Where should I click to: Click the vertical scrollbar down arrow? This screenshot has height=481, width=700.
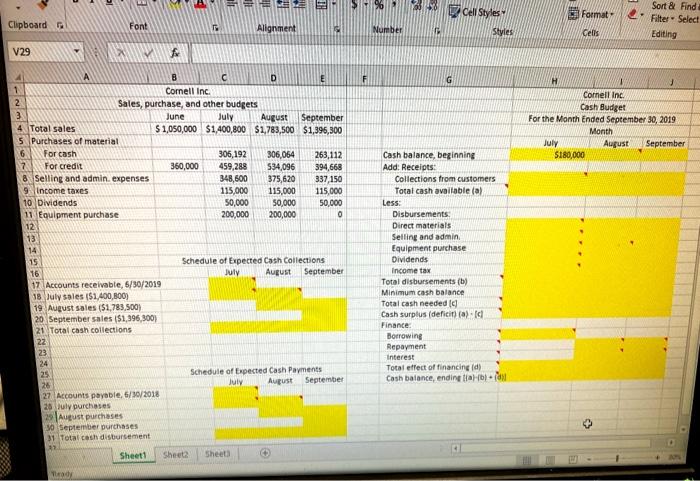tap(683, 429)
